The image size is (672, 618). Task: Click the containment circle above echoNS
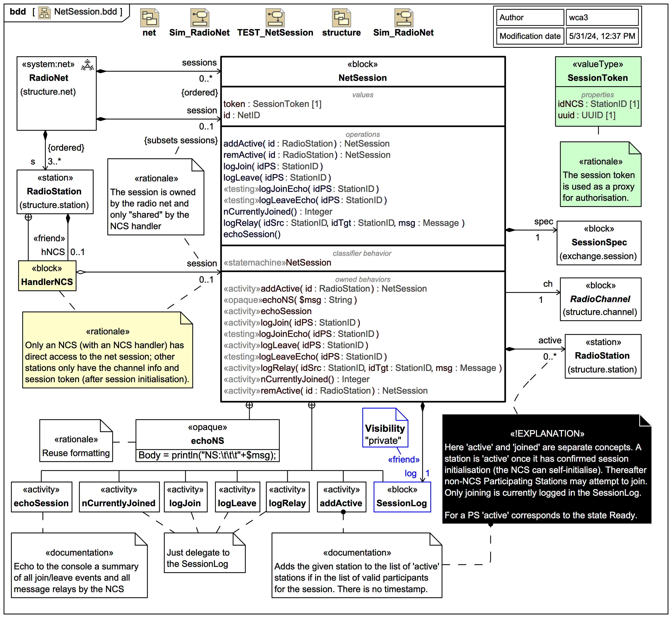(x=249, y=405)
